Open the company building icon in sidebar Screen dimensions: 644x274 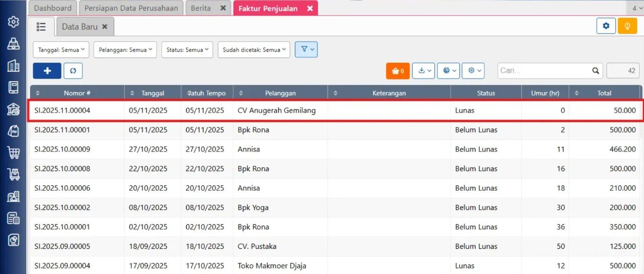point(13,65)
